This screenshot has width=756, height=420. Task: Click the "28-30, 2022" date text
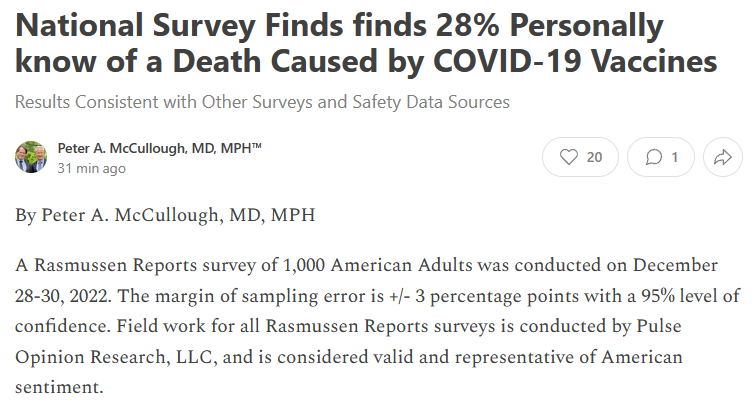63,298
